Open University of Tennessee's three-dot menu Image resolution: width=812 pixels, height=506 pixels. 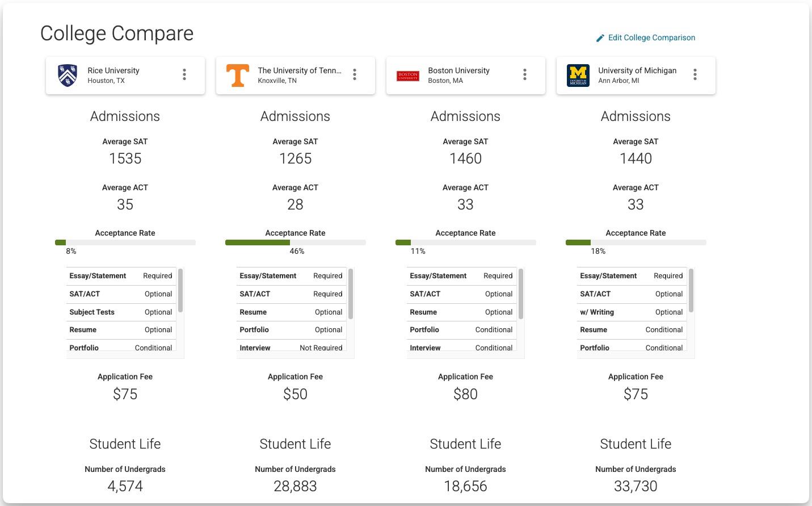pyautogui.click(x=355, y=74)
